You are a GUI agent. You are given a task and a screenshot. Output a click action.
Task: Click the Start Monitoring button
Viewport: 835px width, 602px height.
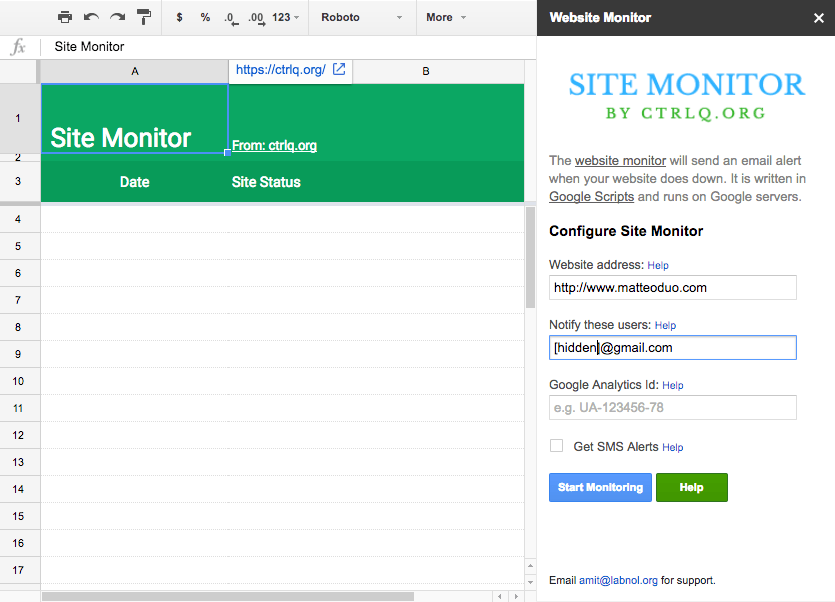pos(600,487)
